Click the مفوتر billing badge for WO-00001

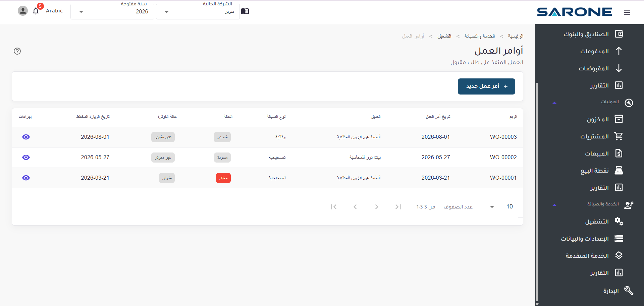click(167, 178)
